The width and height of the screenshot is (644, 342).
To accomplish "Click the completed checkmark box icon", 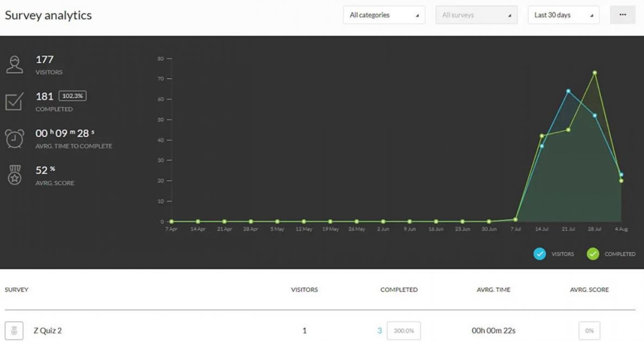I will point(15,102).
